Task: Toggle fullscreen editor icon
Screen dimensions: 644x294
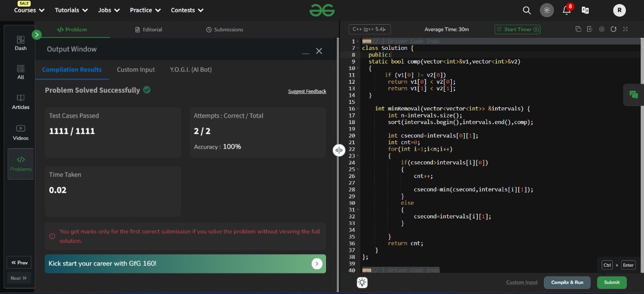Action: pos(625,29)
